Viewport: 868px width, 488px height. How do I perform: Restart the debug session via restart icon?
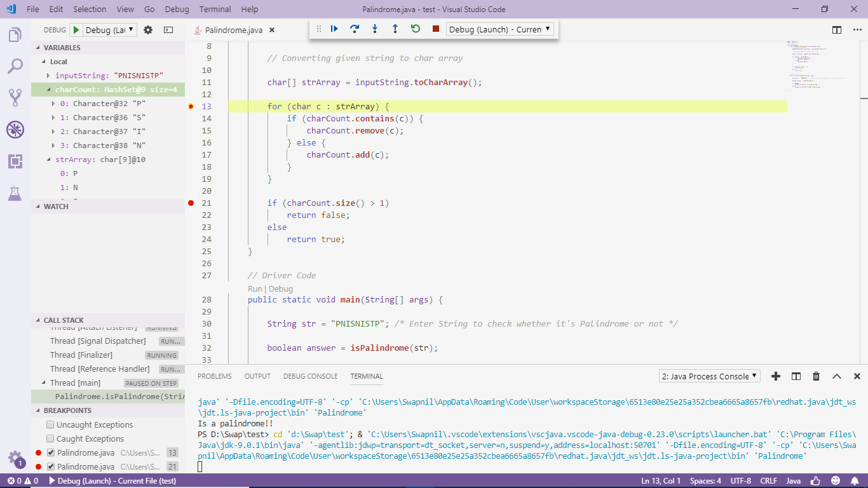coord(415,29)
